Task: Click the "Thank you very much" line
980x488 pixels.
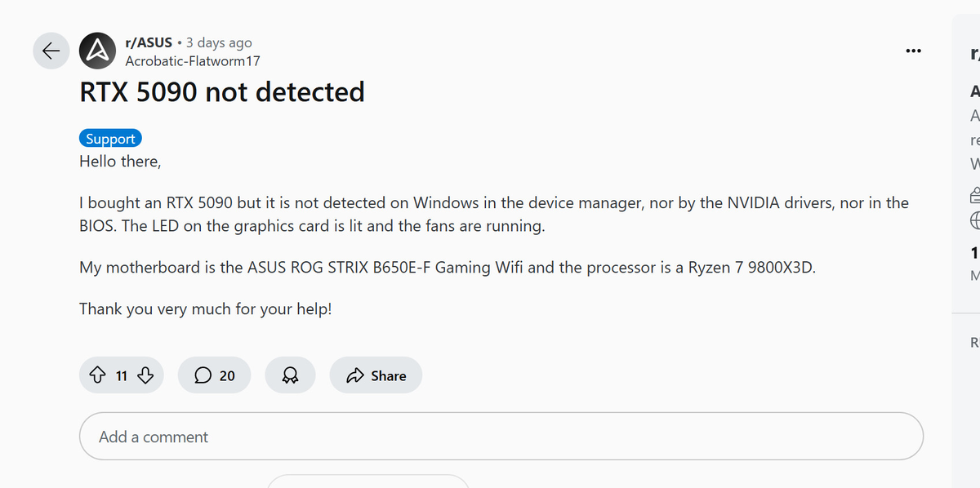Action: (x=205, y=309)
